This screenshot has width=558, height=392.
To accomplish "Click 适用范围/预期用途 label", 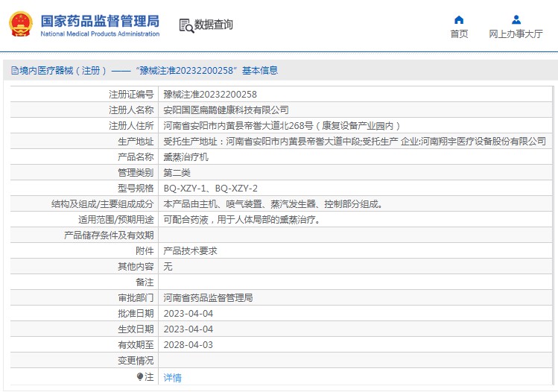I will (x=115, y=220).
